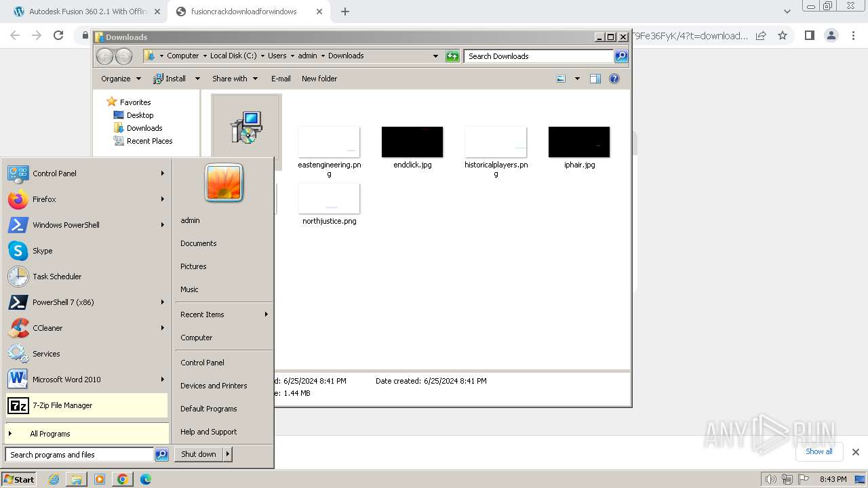Open Windows Media Player taskbar icon
868x488 pixels.
pos(100,479)
